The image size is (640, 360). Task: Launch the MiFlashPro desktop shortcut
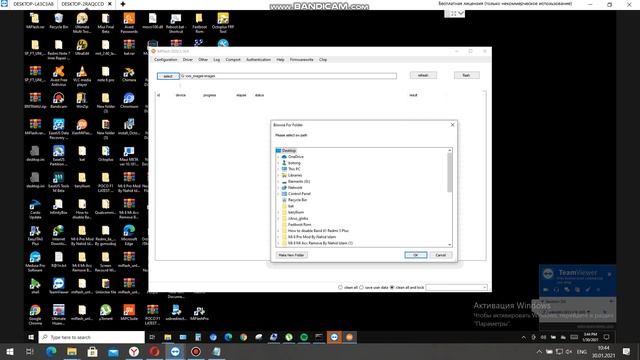click(x=199, y=312)
